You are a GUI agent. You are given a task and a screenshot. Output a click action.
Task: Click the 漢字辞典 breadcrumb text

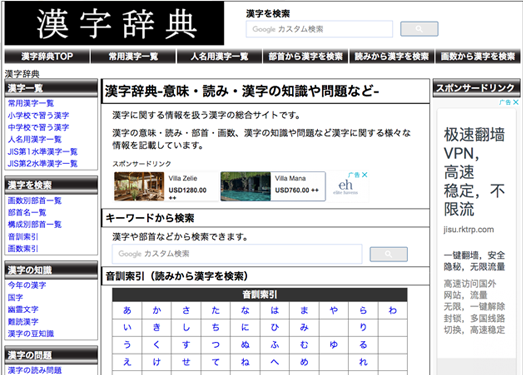point(22,74)
